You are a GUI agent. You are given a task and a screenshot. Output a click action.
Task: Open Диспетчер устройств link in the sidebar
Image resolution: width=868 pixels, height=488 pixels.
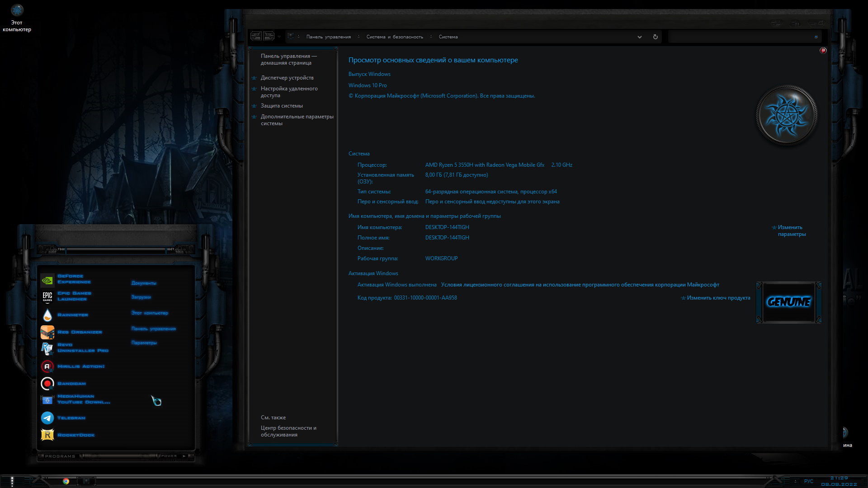click(287, 78)
